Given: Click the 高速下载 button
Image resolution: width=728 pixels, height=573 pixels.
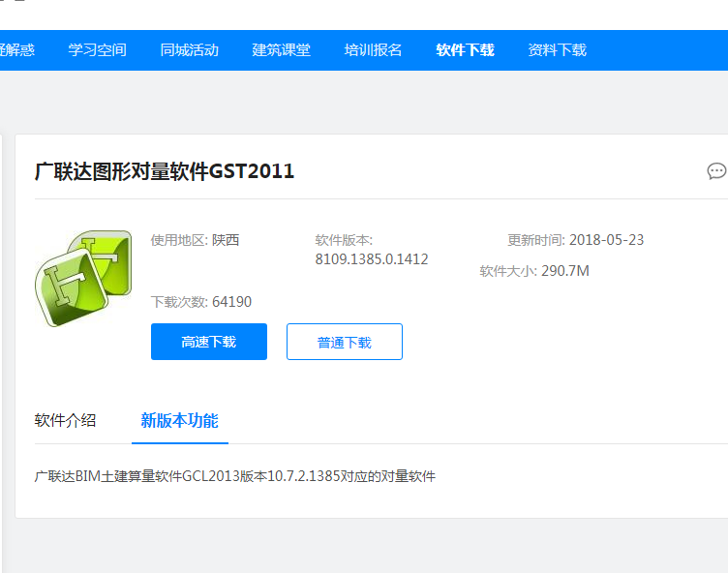Looking at the screenshot, I should pyautogui.click(x=209, y=342).
